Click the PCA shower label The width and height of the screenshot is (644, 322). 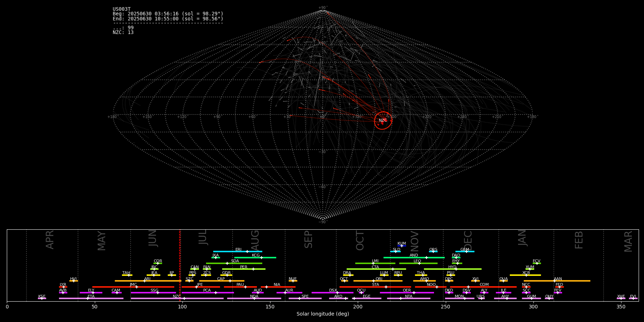tap(207, 291)
